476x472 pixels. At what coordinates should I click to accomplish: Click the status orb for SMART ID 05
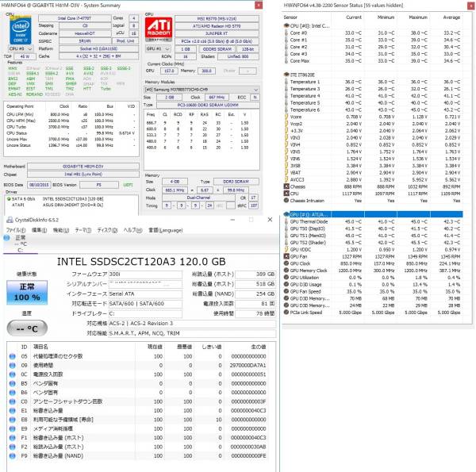point(12,356)
